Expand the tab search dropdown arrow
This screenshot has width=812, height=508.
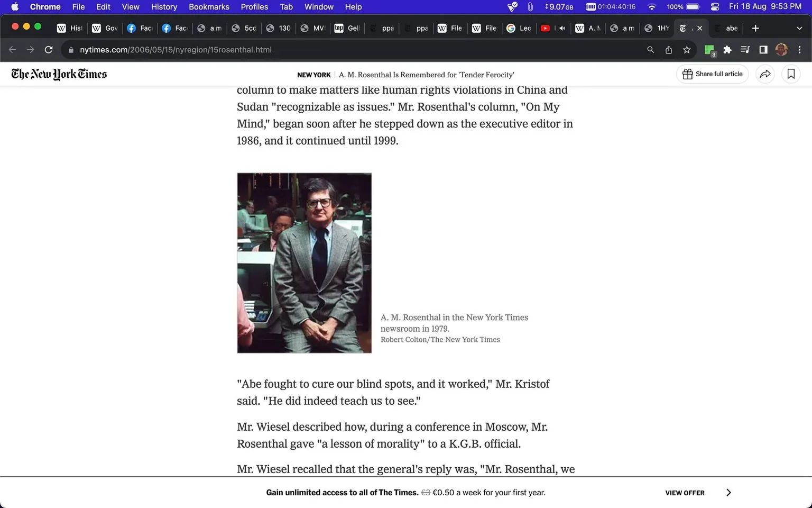(x=799, y=28)
